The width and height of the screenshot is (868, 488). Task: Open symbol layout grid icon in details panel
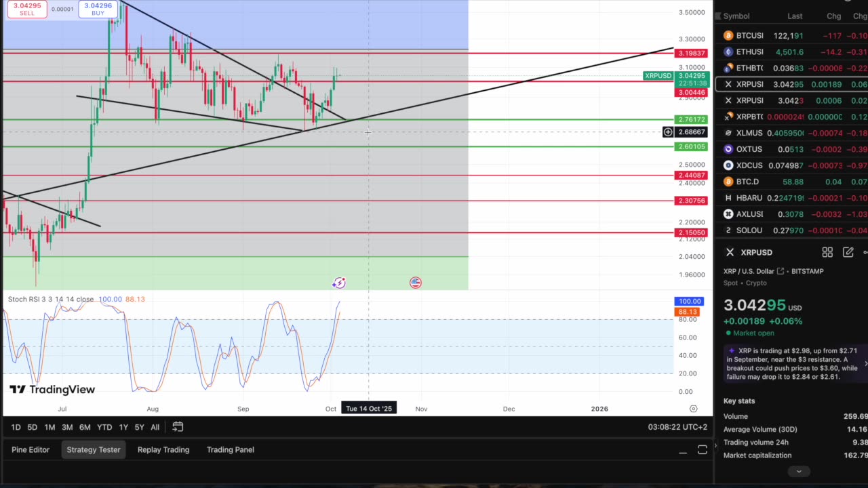coord(827,252)
